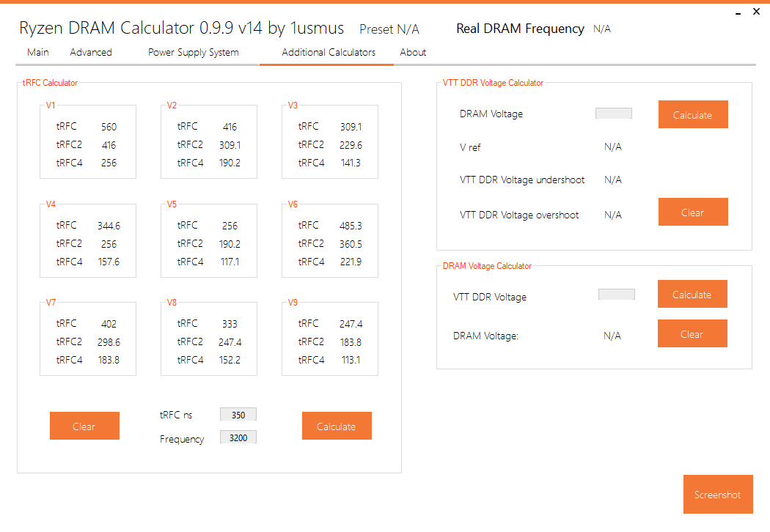The image size is (770, 532).
Task: Select V6 tRFC4 value 221.9
Action: [351, 262]
